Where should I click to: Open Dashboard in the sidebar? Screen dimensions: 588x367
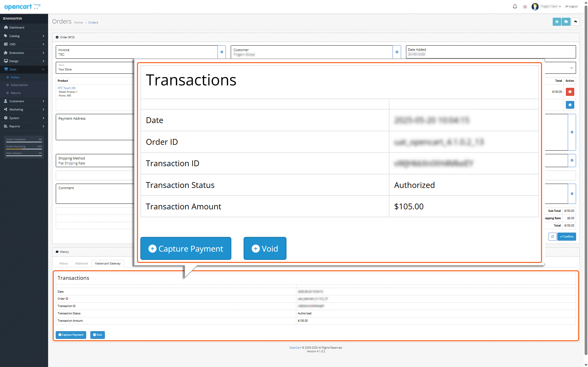[x=24, y=28]
